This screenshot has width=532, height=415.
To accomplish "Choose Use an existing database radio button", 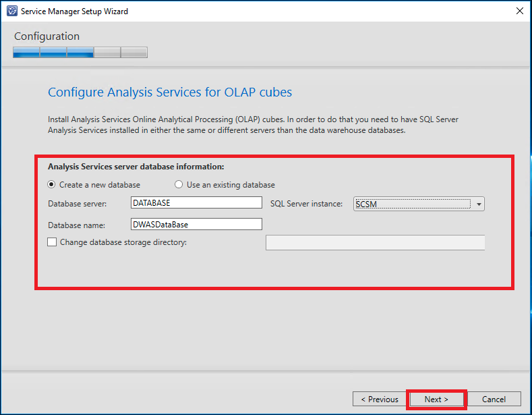I will 179,185.
